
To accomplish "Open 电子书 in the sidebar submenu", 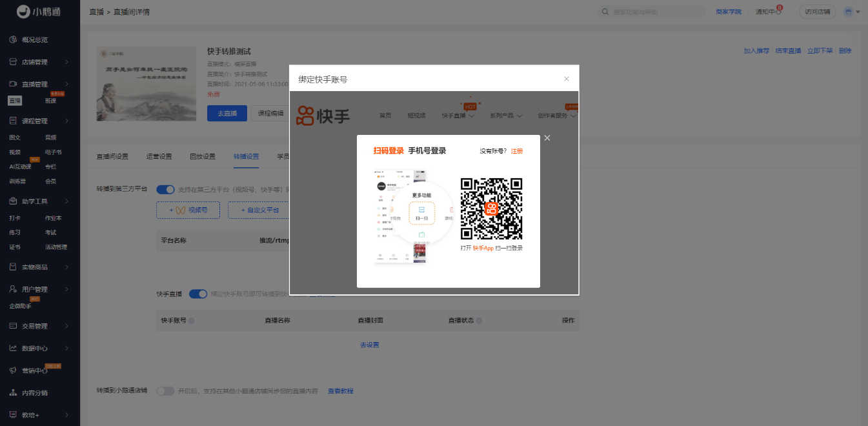I will (53, 152).
